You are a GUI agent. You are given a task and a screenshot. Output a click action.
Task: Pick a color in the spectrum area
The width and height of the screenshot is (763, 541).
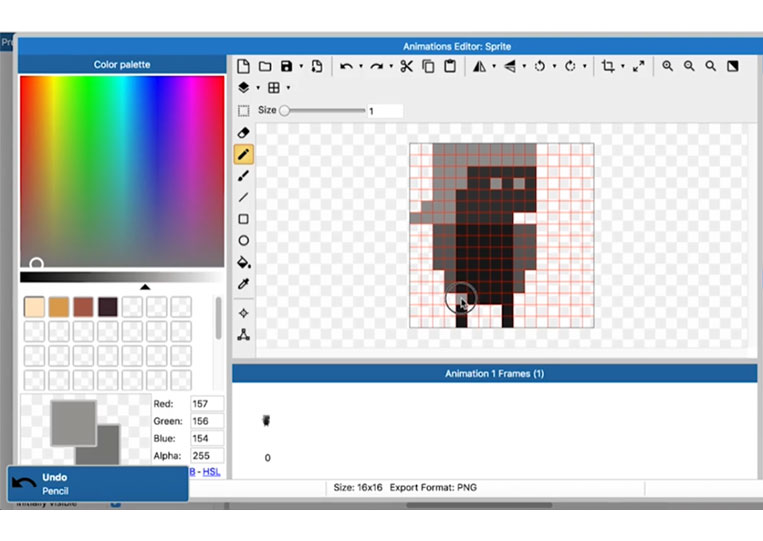pyautogui.click(x=122, y=171)
